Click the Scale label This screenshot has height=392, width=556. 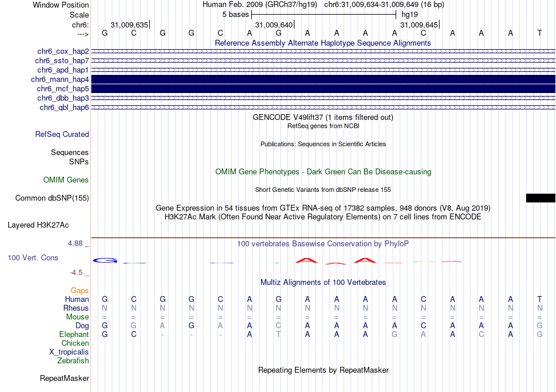pos(80,15)
